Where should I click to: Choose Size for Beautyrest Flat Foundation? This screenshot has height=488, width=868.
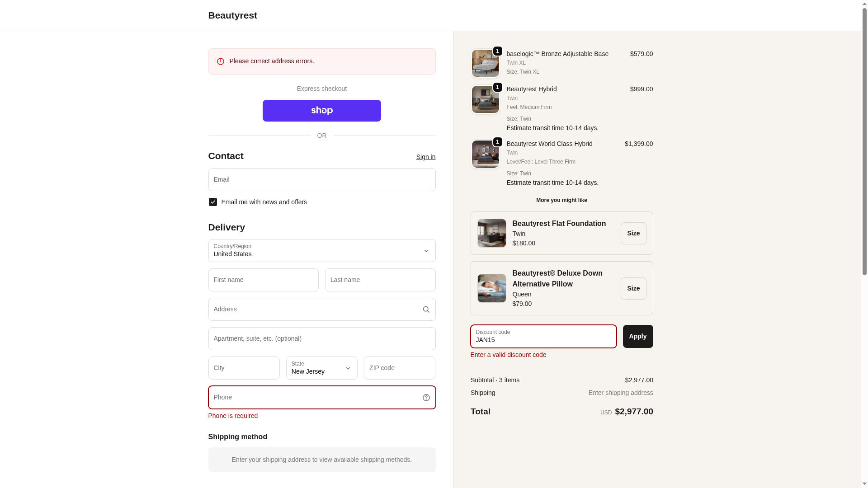[x=633, y=233]
